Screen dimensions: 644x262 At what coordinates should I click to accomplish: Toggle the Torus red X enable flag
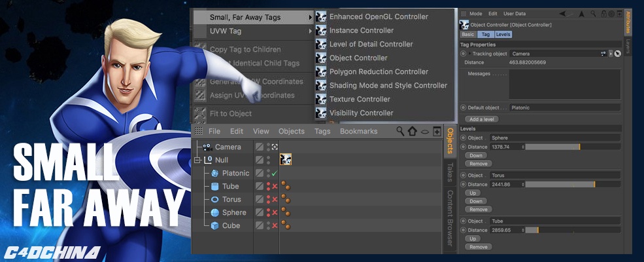[275, 200]
